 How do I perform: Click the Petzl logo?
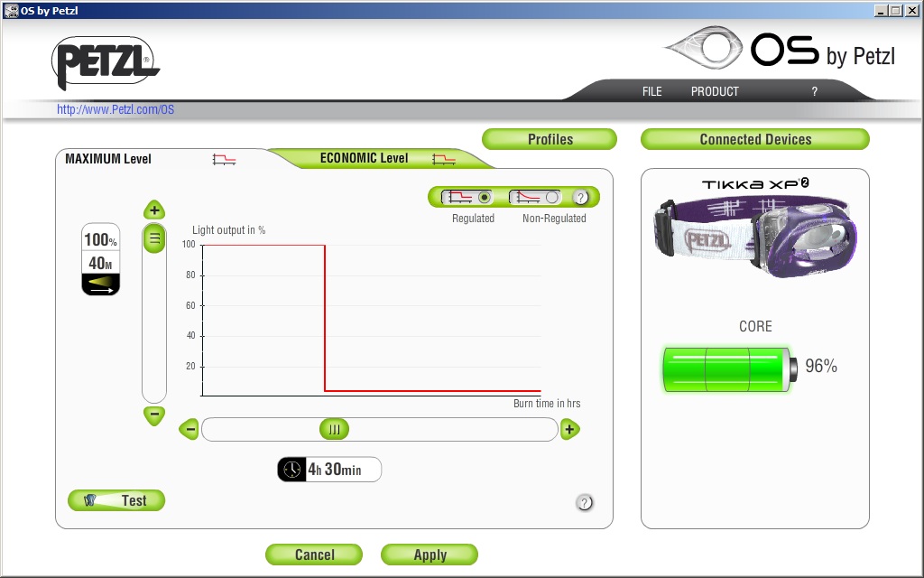(106, 63)
